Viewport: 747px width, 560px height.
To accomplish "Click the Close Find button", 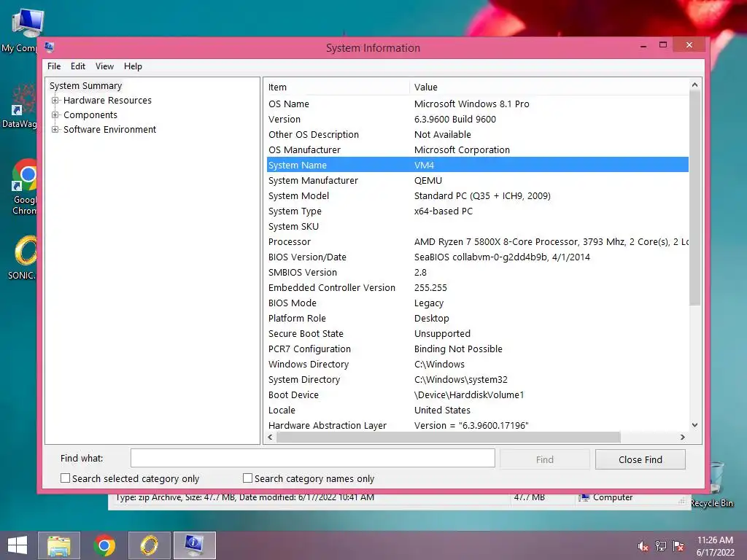I will pos(640,459).
